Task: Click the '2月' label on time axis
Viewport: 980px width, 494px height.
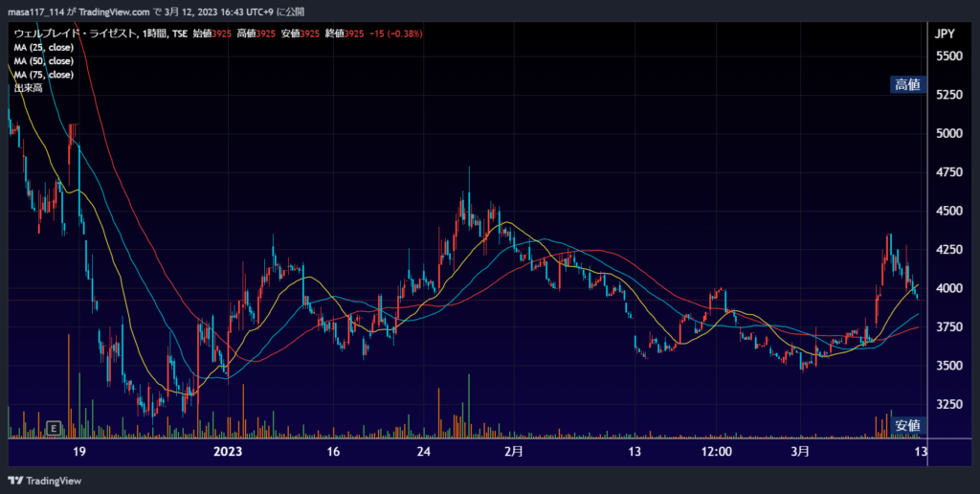Action: pos(513,452)
